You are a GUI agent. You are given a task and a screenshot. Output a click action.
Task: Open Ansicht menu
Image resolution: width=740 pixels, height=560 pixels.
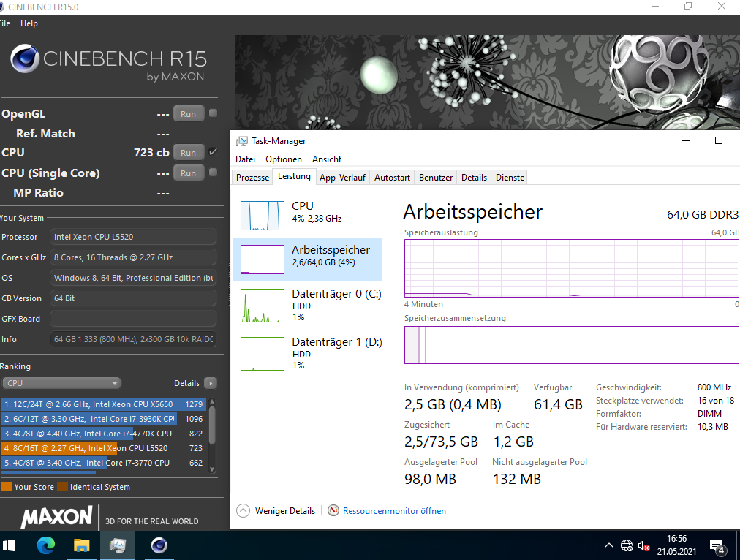pos(327,159)
